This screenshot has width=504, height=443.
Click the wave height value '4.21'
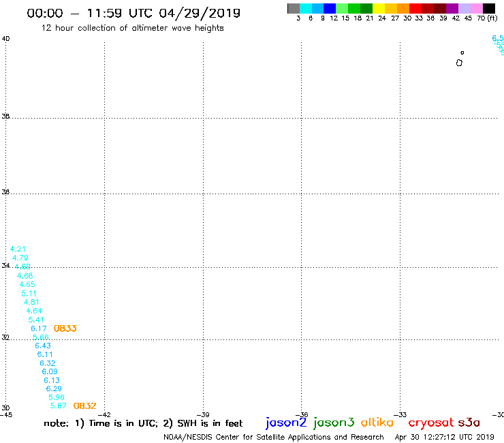point(18,249)
